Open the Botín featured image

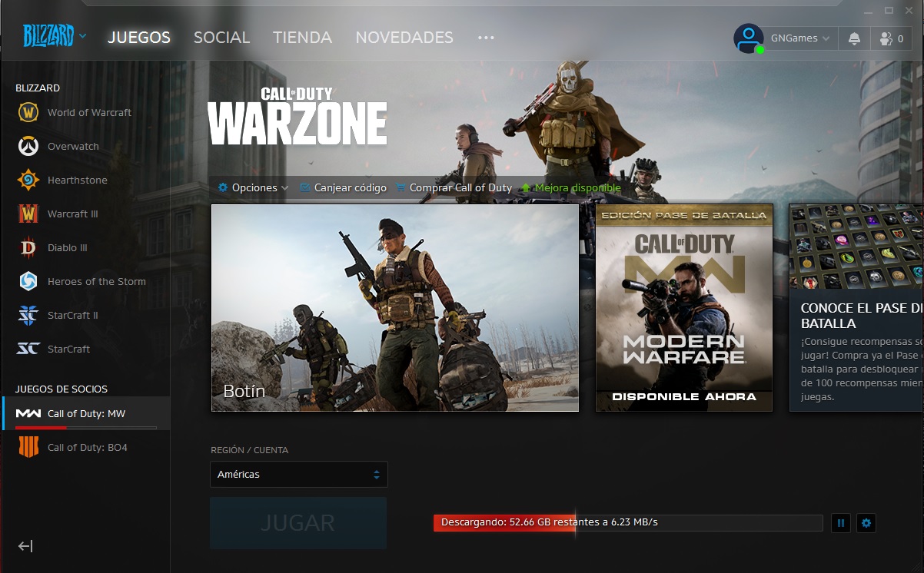(x=395, y=308)
